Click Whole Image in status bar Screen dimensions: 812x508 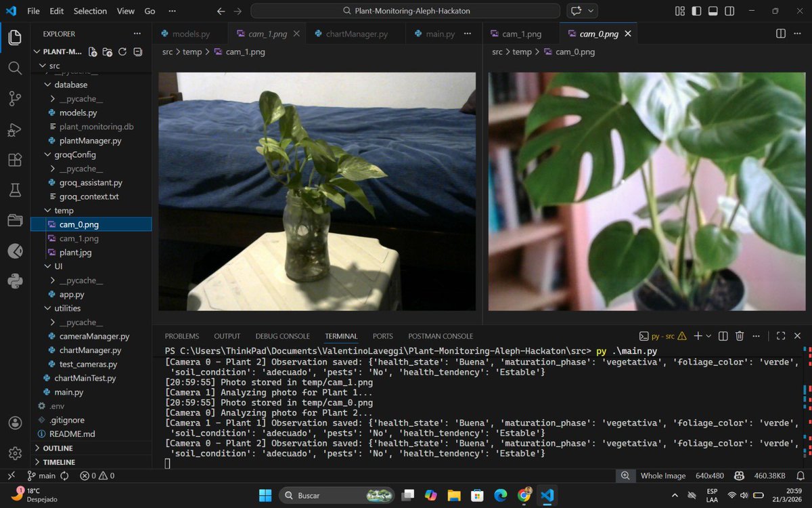pyautogui.click(x=663, y=475)
